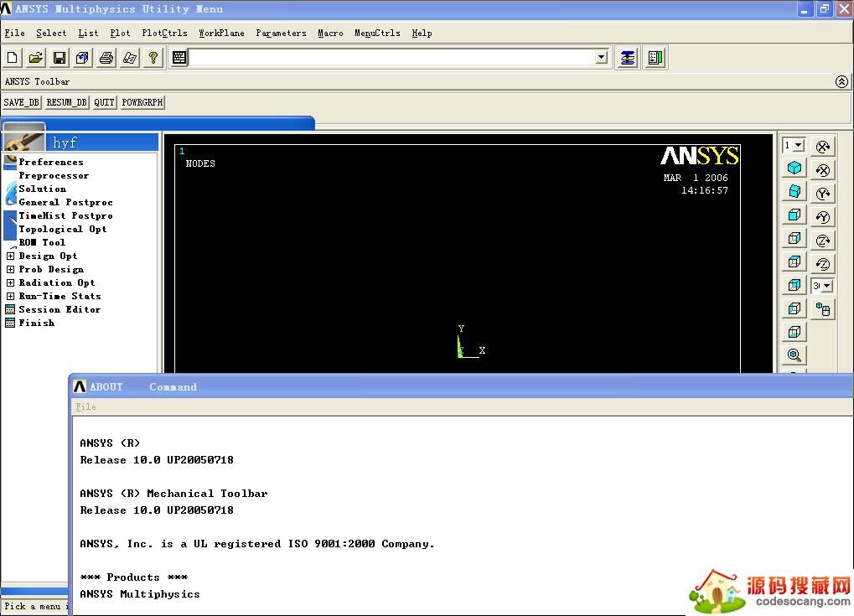The width and height of the screenshot is (854, 616).
Task: Expand the Radiation Opt tree node
Action: 10,282
